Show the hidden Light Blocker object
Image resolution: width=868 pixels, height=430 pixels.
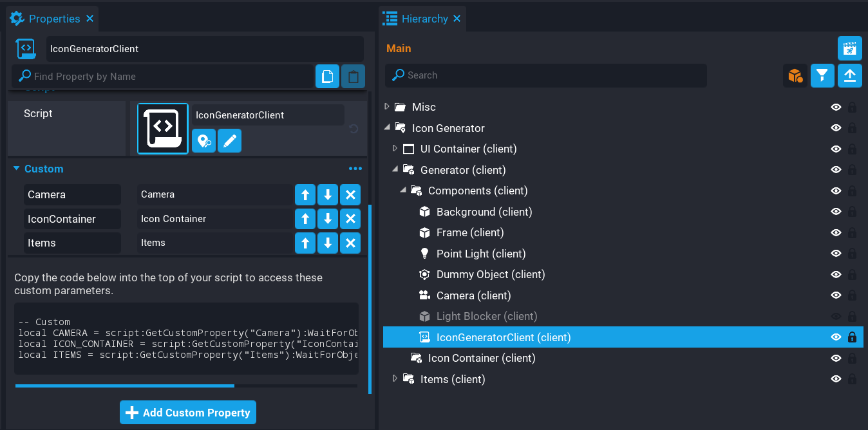pyautogui.click(x=836, y=316)
